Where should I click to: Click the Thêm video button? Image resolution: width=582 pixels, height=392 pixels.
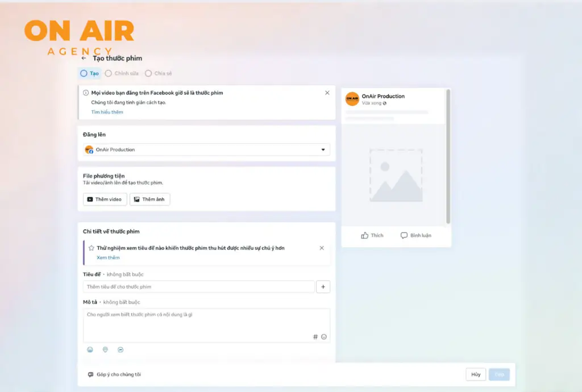(105, 199)
